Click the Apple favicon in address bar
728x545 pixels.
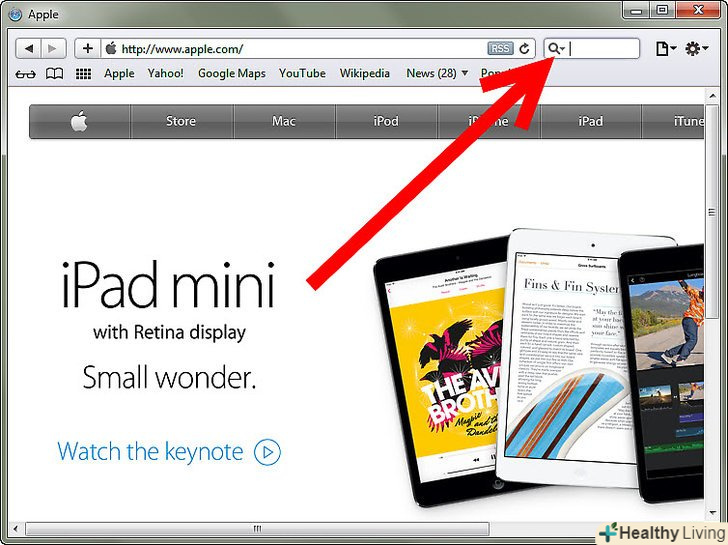(110, 48)
